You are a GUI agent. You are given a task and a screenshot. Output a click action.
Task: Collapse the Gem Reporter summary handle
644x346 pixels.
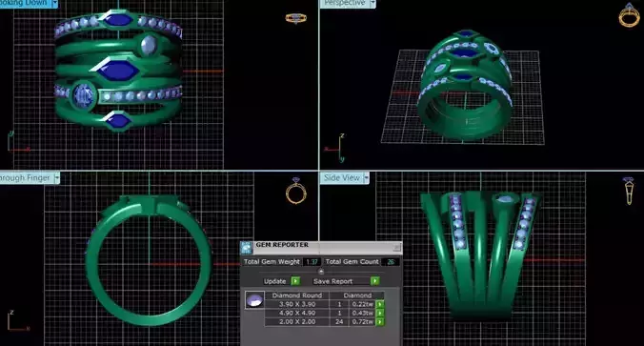click(321, 272)
